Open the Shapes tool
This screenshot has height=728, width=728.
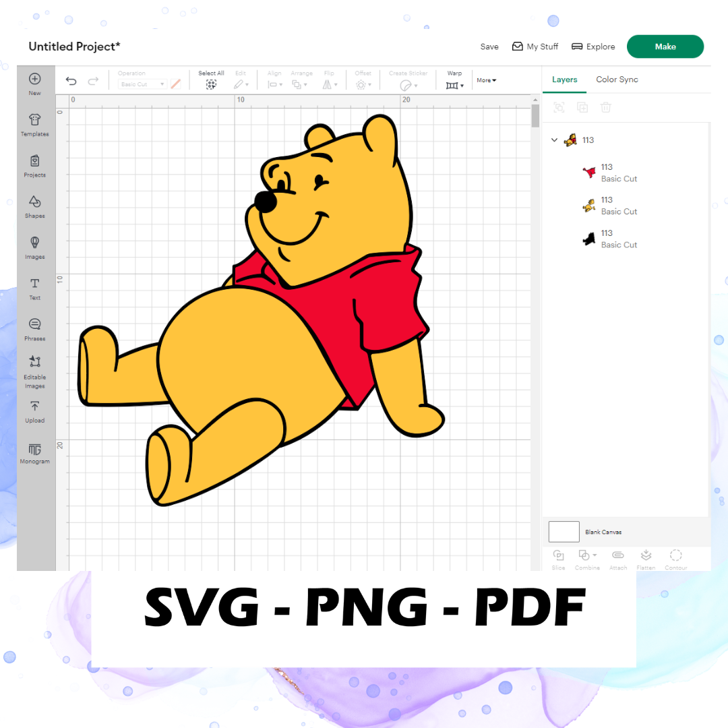(x=35, y=207)
